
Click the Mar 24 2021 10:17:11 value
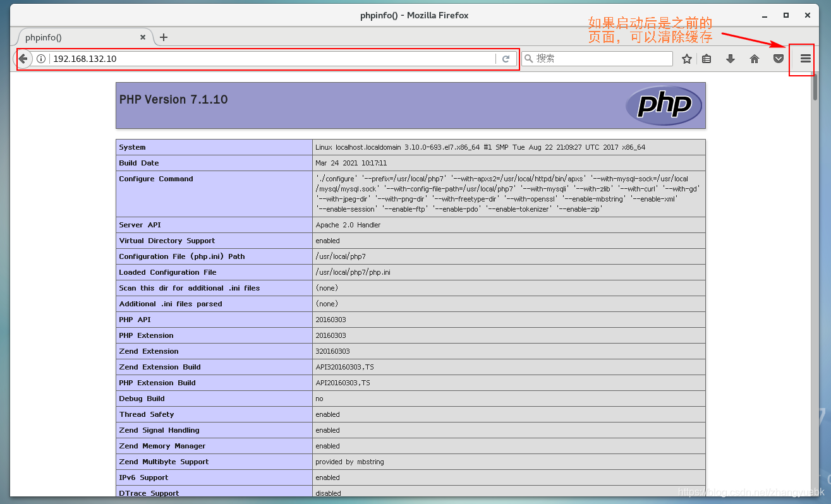tap(351, 163)
